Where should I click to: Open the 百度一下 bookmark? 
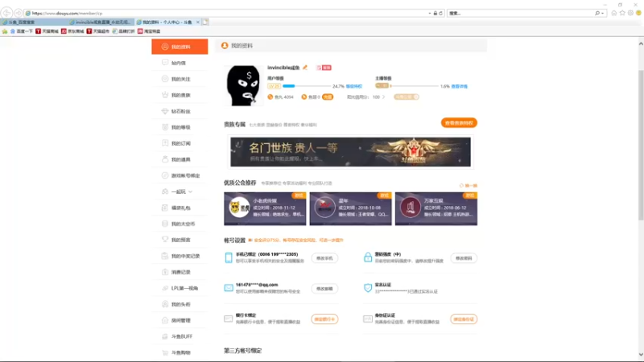[22, 31]
